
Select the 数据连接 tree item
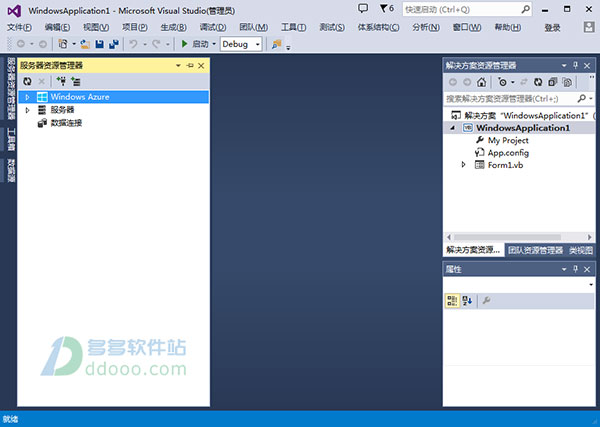point(66,123)
